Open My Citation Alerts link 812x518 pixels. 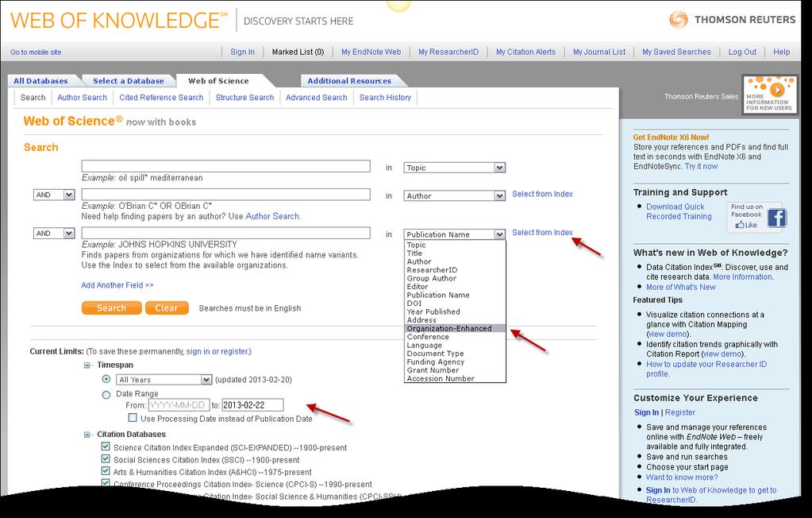(525, 52)
